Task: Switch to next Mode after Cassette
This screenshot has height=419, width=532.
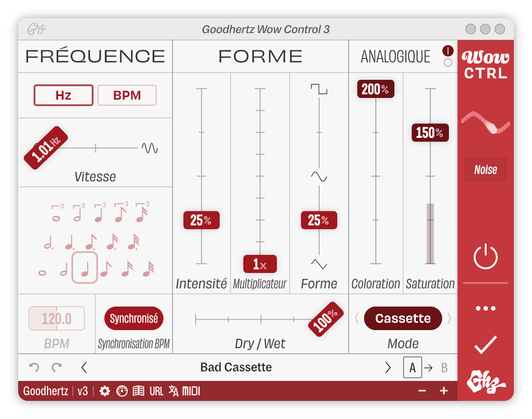Action: (x=449, y=318)
